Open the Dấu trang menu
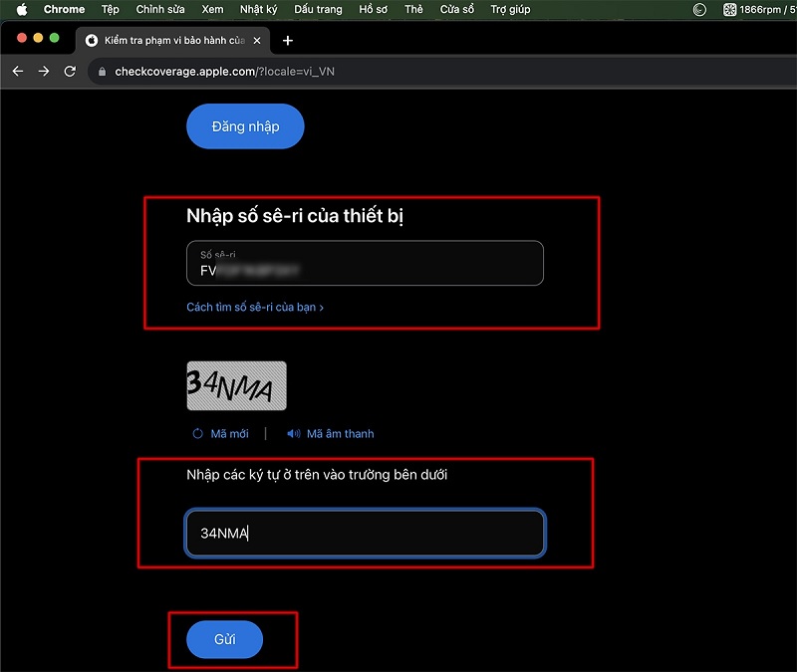The image size is (797, 672). tap(318, 9)
